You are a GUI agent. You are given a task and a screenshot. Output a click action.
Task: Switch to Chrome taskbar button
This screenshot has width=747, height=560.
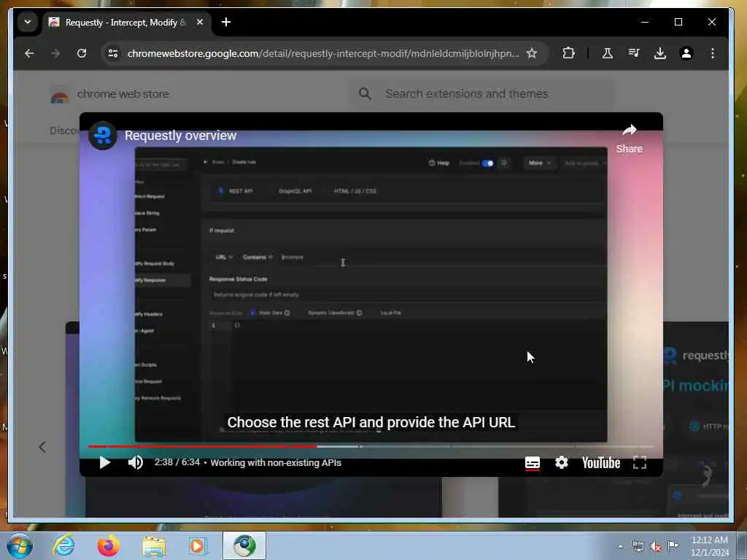[244, 545]
